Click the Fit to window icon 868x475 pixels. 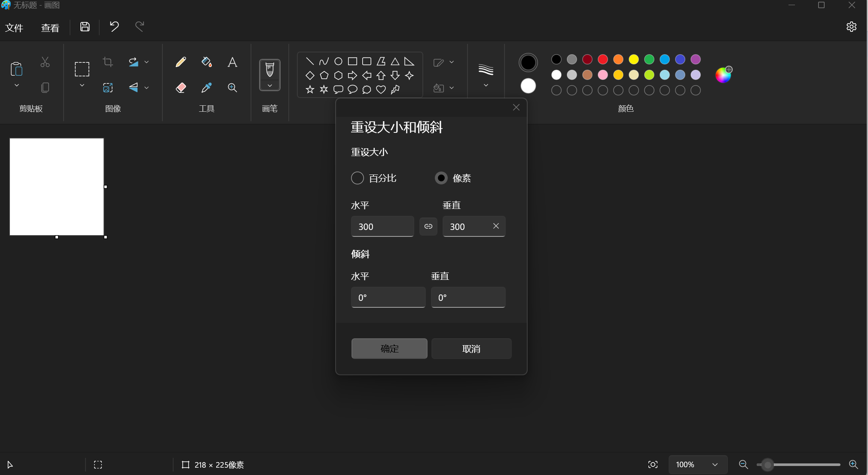click(653, 464)
